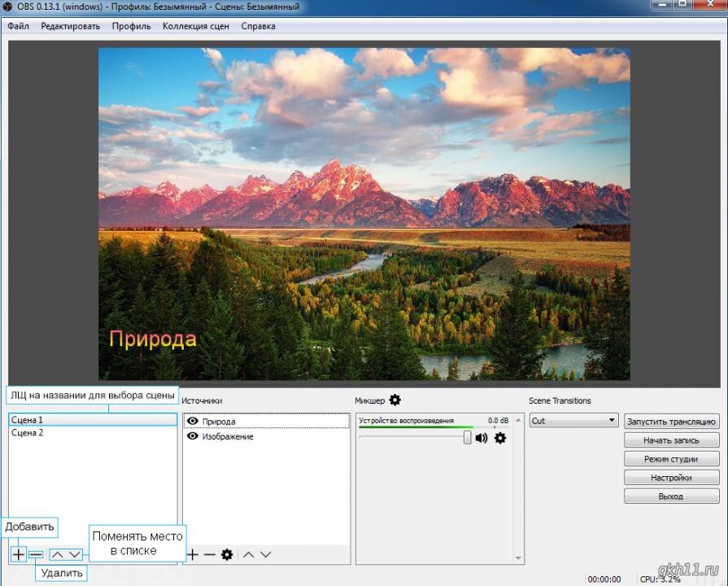Open the Коллекция сцен menu
This screenshot has width=728, height=586.
(195, 26)
